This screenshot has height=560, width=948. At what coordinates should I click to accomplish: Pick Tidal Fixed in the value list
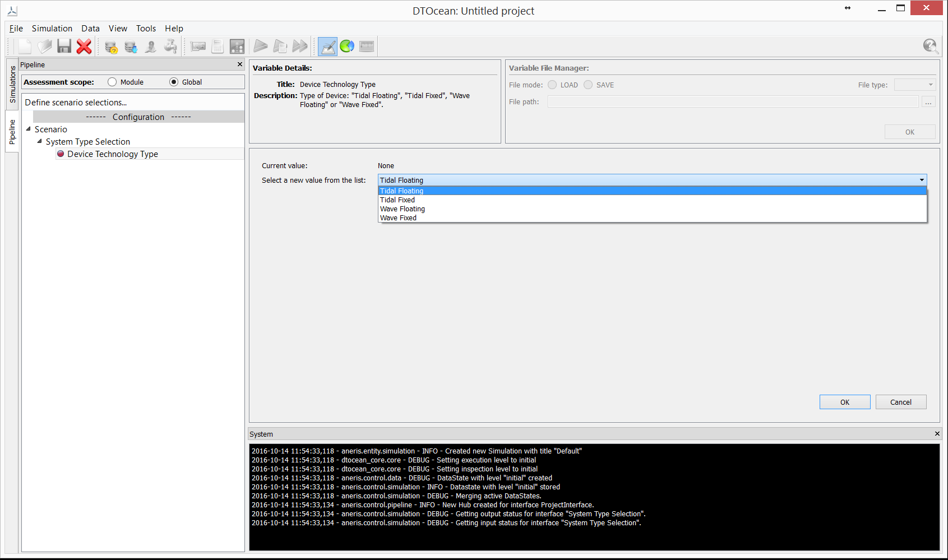[397, 200]
